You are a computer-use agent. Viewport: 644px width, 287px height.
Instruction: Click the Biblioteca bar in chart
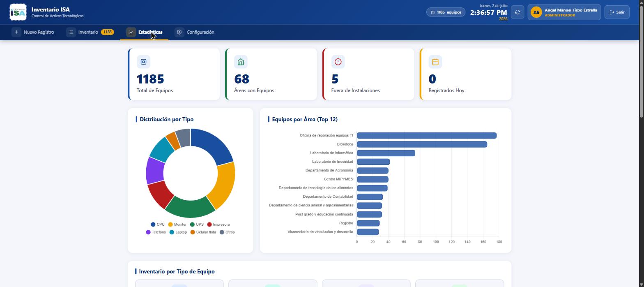(422, 144)
